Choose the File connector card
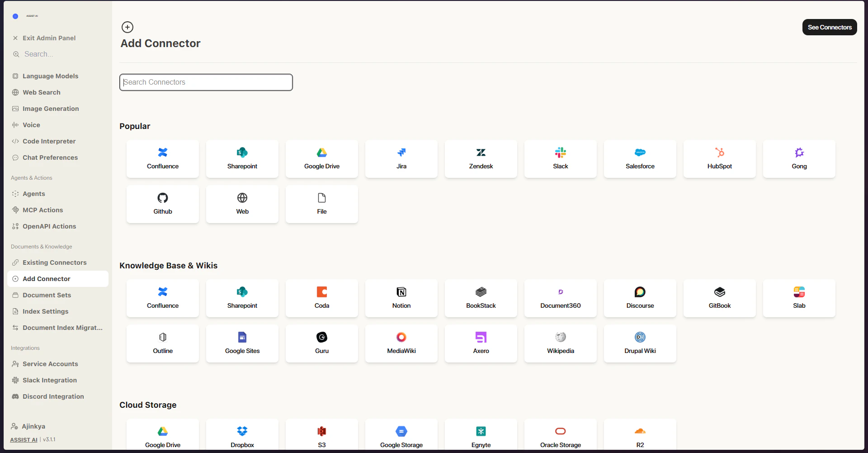Image resolution: width=868 pixels, height=453 pixels. (322, 204)
